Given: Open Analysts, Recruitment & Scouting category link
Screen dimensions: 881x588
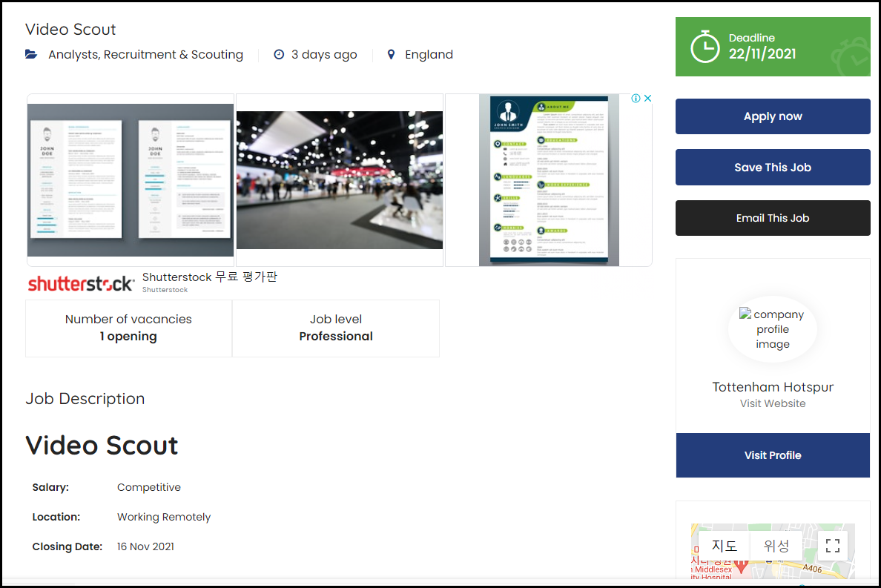Looking at the screenshot, I should click(x=145, y=55).
